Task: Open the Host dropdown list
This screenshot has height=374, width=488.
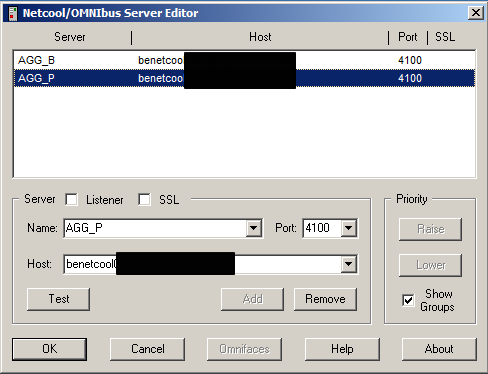Action: (349, 264)
